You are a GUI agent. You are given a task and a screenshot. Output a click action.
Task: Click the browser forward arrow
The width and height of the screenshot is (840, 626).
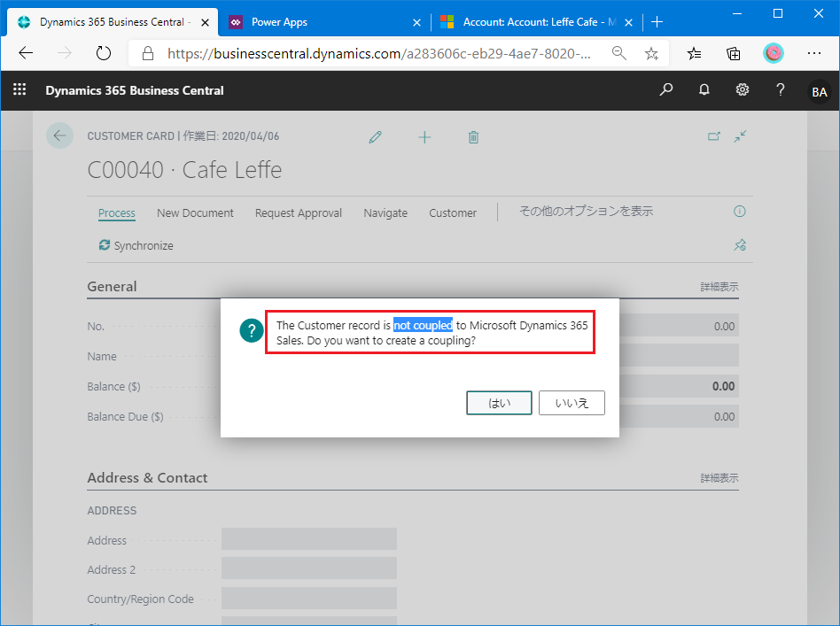pyautogui.click(x=65, y=53)
